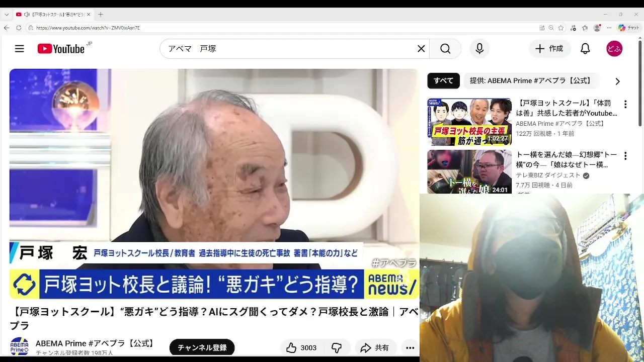
Task: Reload the page with the refresh icon
Action: pos(19,28)
